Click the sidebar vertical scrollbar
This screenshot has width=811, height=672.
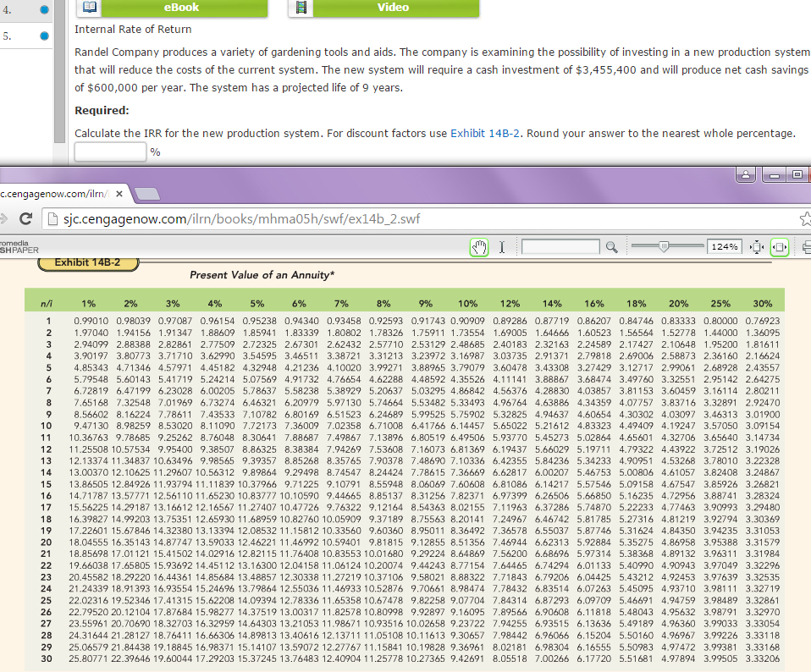[x=59, y=71]
